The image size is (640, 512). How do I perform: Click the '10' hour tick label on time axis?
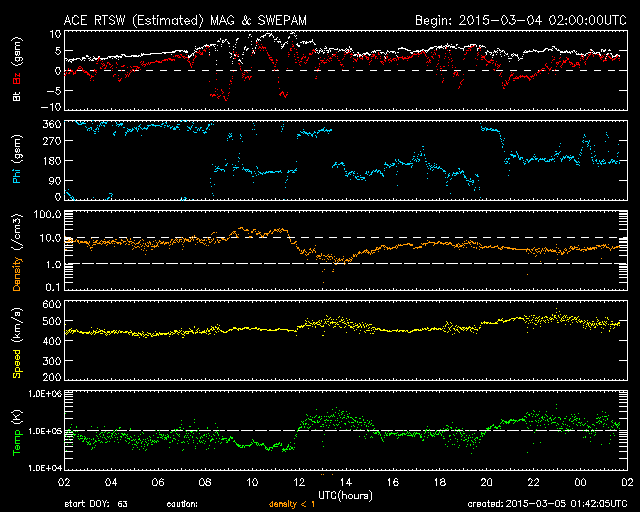[x=252, y=483]
